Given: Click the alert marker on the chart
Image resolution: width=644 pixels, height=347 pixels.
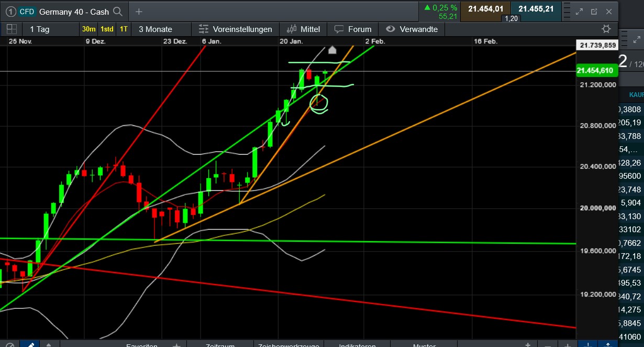Looking at the screenshot, I should coord(332,50).
